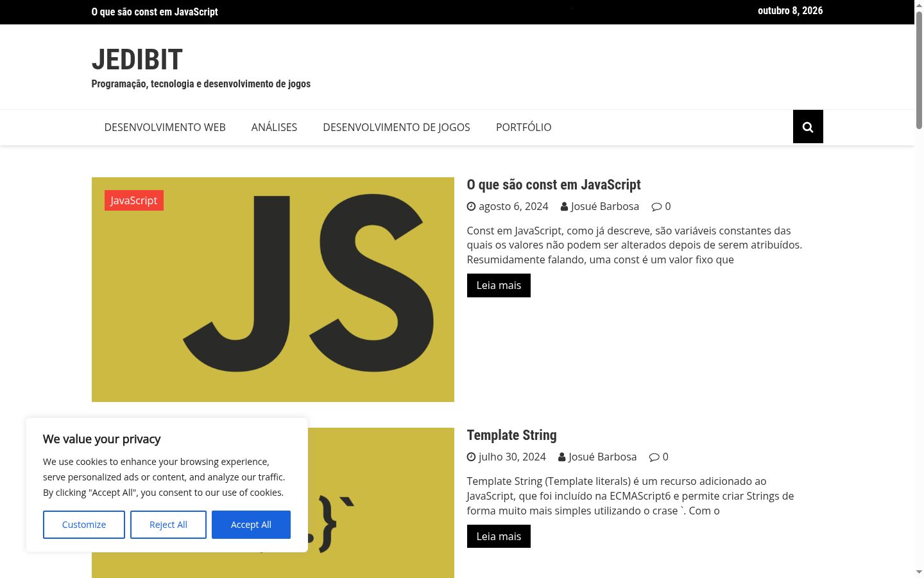924x578 pixels.
Task: Click author icon on const post
Action: (x=564, y=206)
